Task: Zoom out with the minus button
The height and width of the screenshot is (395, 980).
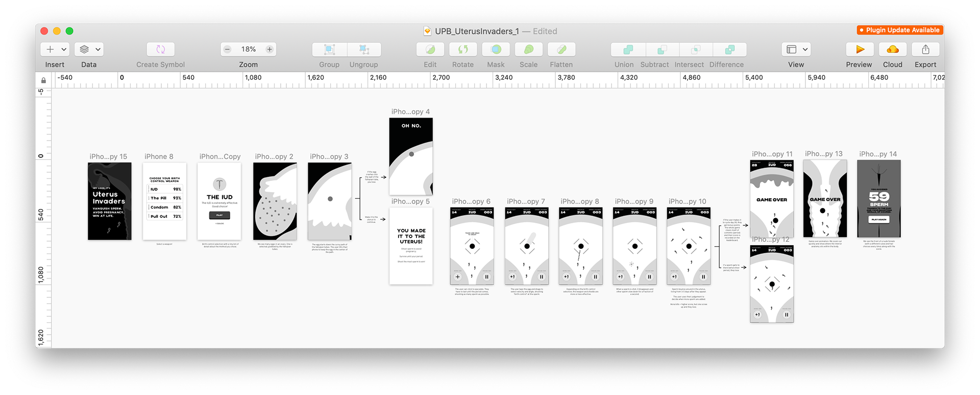Action: [x=228, y=50]
